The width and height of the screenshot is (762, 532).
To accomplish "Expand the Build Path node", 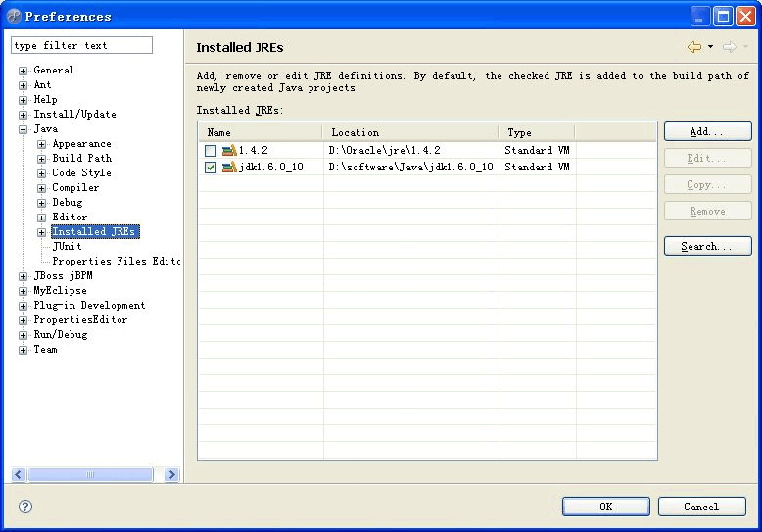I will 42,159.
